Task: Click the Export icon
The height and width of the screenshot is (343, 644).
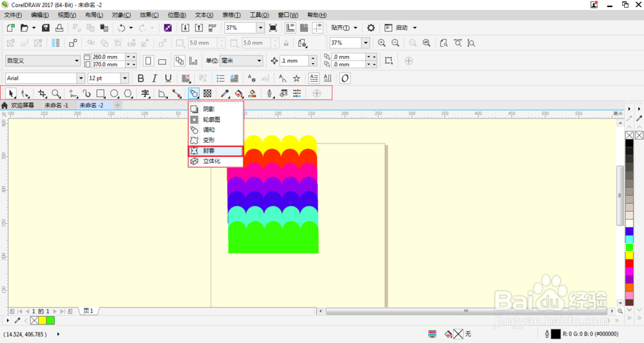Action: (x=199, y=28)
